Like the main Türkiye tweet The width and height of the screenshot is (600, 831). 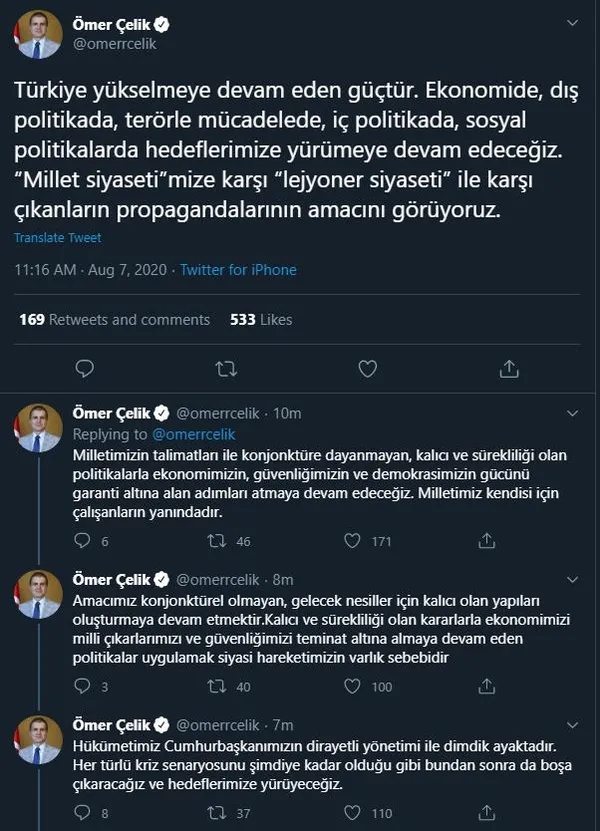367,369
